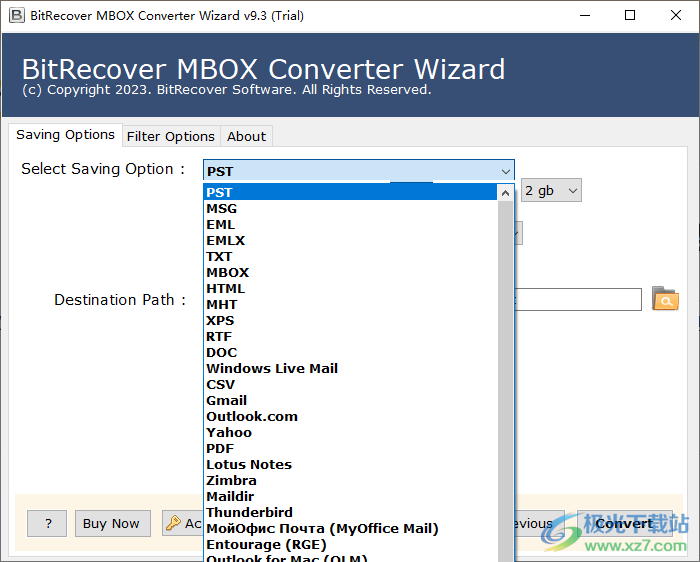Open the Filter Options tab
Viewport: 700px width, 562px height.
pos(171,136)
